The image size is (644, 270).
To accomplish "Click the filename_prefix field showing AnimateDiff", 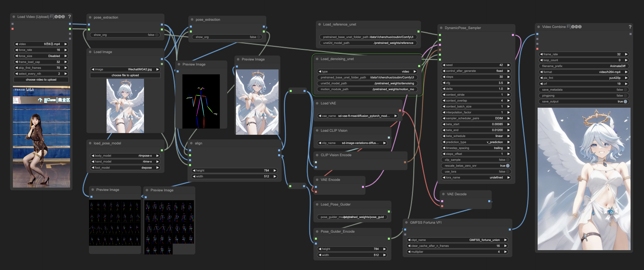I will pyautogui.click(x=583, y=66).
